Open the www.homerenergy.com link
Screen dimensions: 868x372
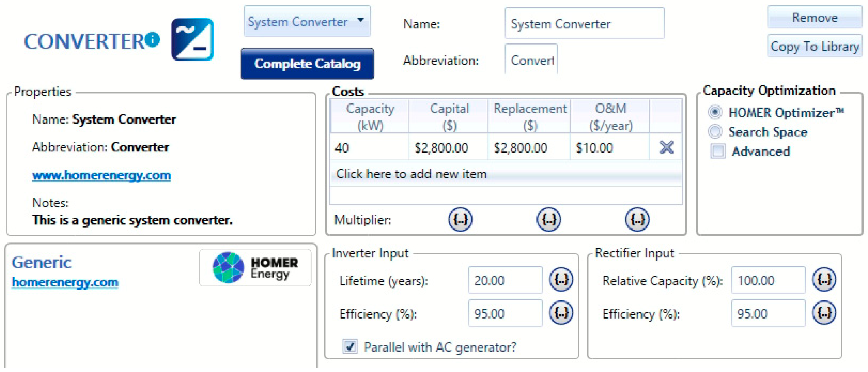tap(101, 175)
